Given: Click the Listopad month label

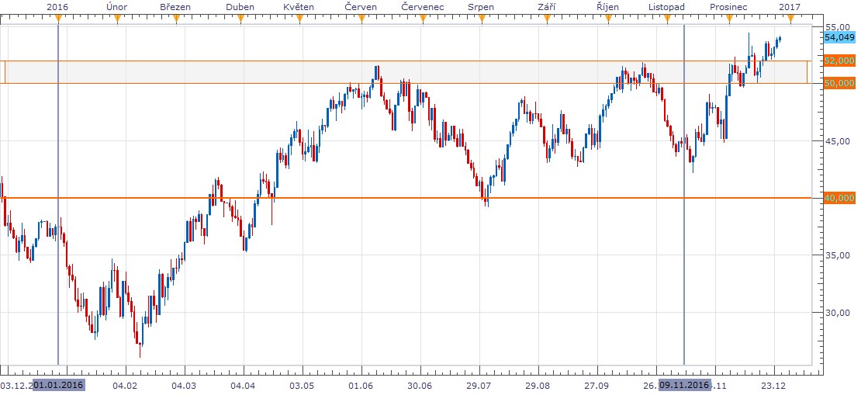Looking at the screenshot, I should 666,6.
